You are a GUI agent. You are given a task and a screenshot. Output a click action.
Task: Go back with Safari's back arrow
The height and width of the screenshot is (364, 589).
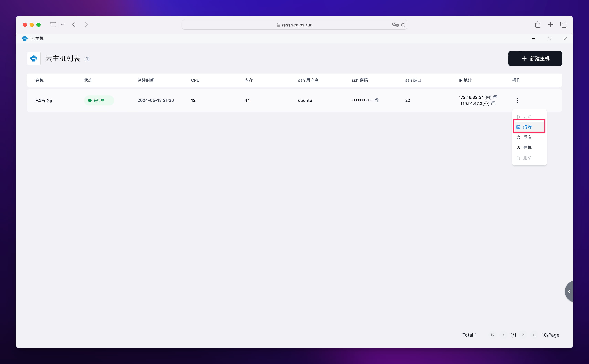click(x=74, y=25)
